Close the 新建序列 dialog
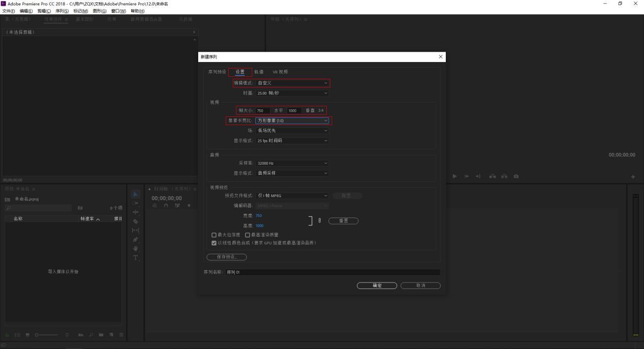 pyautogui.click(x=440, y=57)
